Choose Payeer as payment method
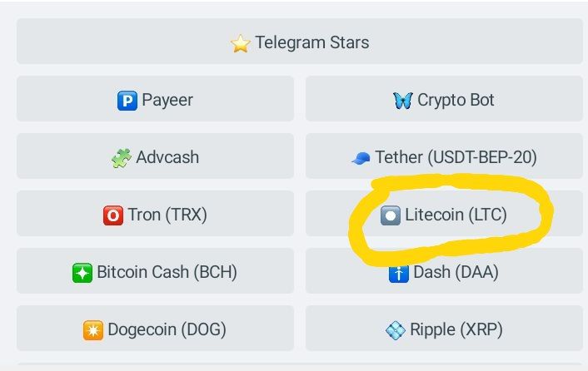 click(156, 100)
